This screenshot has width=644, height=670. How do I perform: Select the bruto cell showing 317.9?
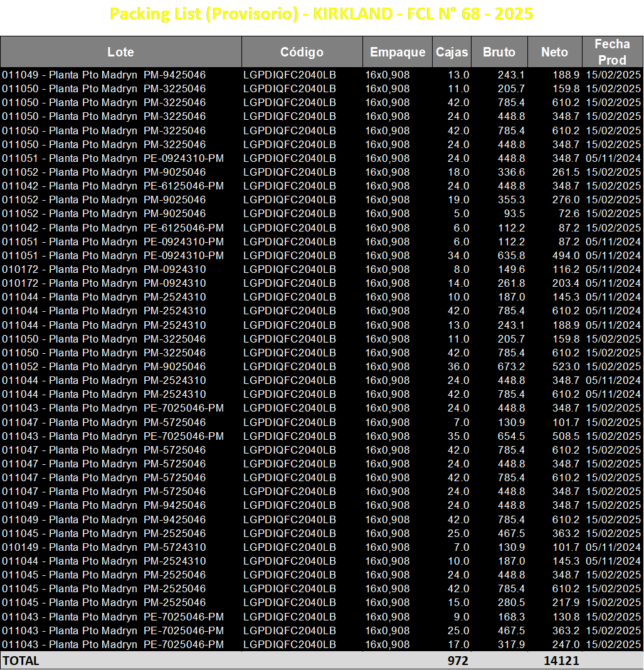pyautogui.click(x=511, y=644)
